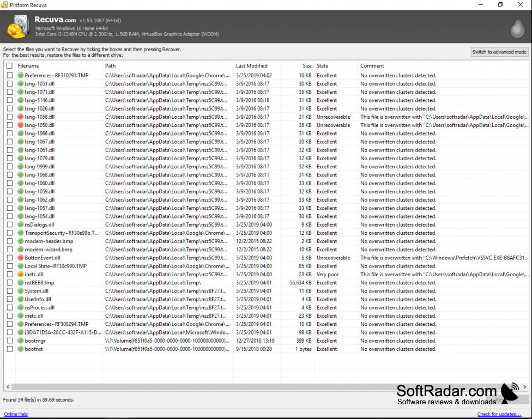This screenshot has height=419, width=532.
Task: Click orange status dot for 23 KB inetc.dll Very poor
Action: (20, 274)
